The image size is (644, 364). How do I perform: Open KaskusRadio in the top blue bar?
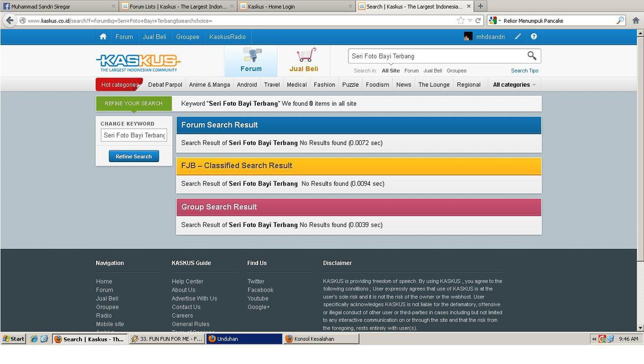pyautogui.click(x=227, y=37)
